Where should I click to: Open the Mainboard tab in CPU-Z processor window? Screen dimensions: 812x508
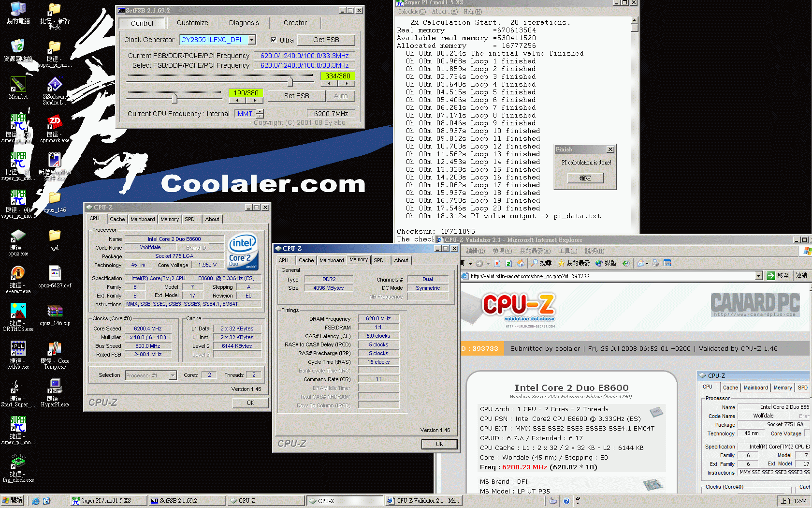click(x=143, y=219)
